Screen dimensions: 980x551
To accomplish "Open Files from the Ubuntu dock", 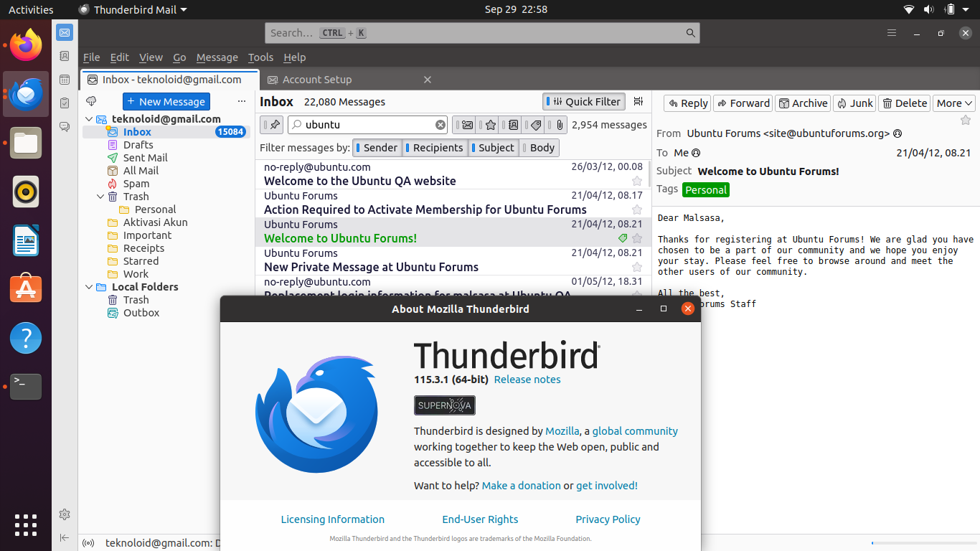I will (x=26, y=143).
